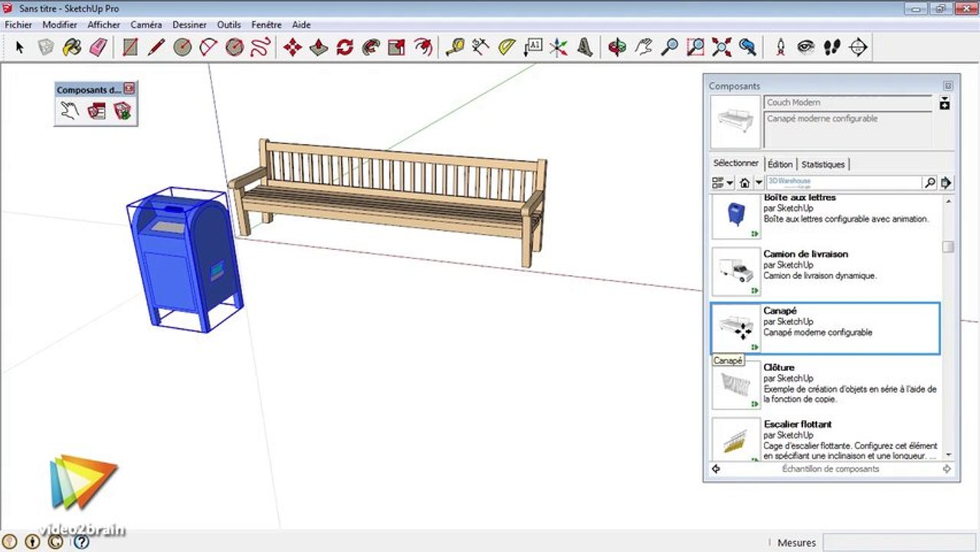Screen dimensions: 980x552
Task: Choose the Make Component tool
Action: 46,48
